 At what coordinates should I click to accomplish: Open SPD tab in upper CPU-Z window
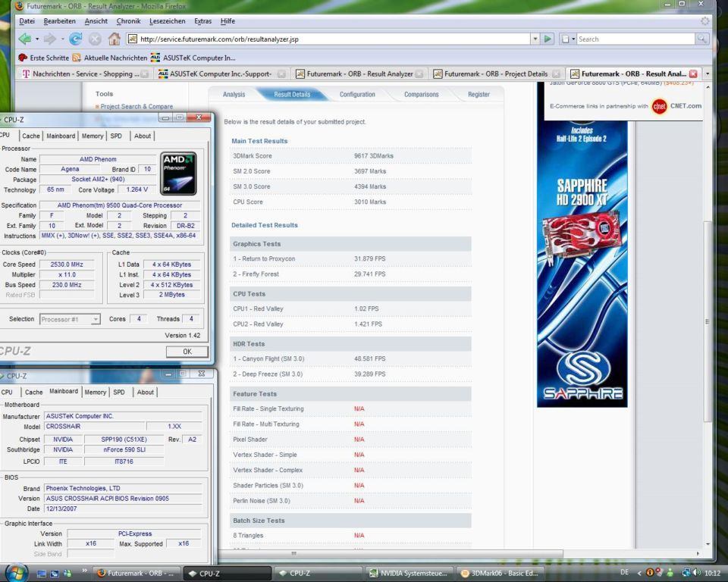click(116, 136)
